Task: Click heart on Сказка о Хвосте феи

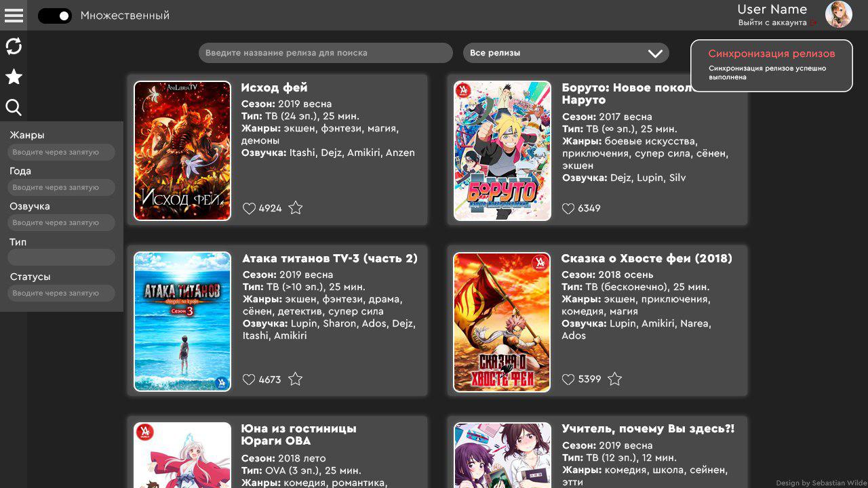Action: point(568,380)
